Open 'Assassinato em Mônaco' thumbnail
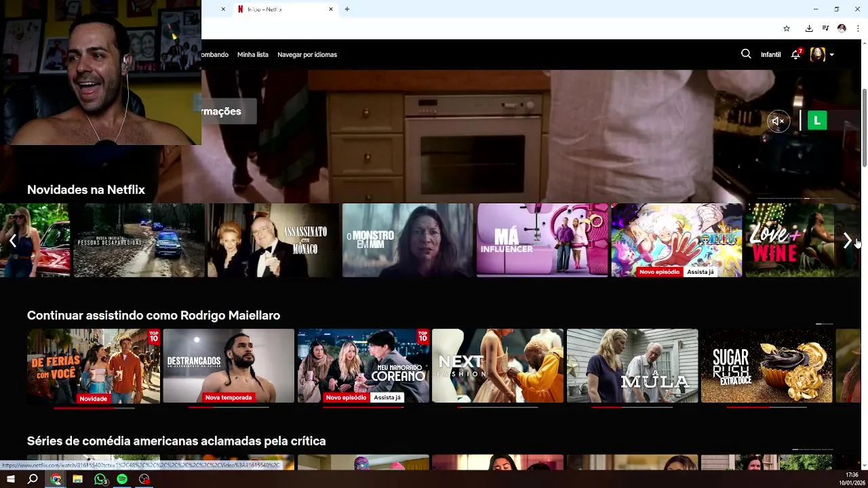 (273, 240)
